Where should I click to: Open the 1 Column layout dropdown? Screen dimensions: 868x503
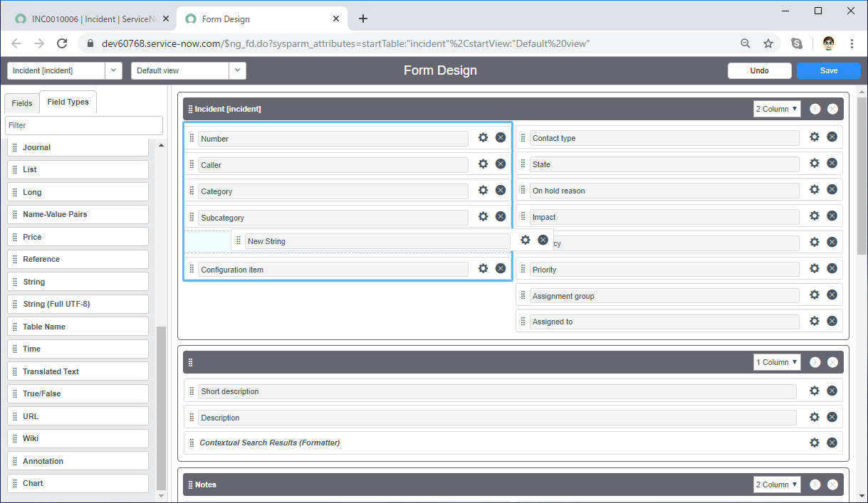click(777, 362)
